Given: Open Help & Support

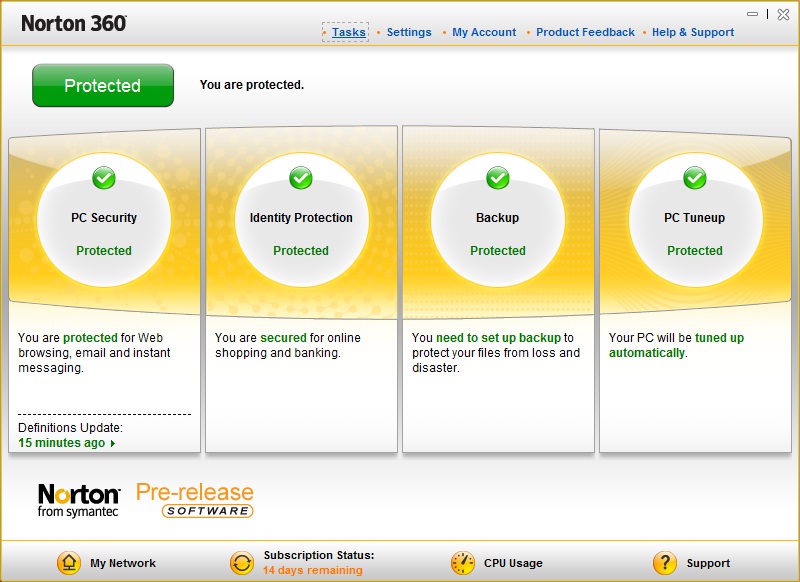Looking at the screenshot, I should (x=693, y=32).
